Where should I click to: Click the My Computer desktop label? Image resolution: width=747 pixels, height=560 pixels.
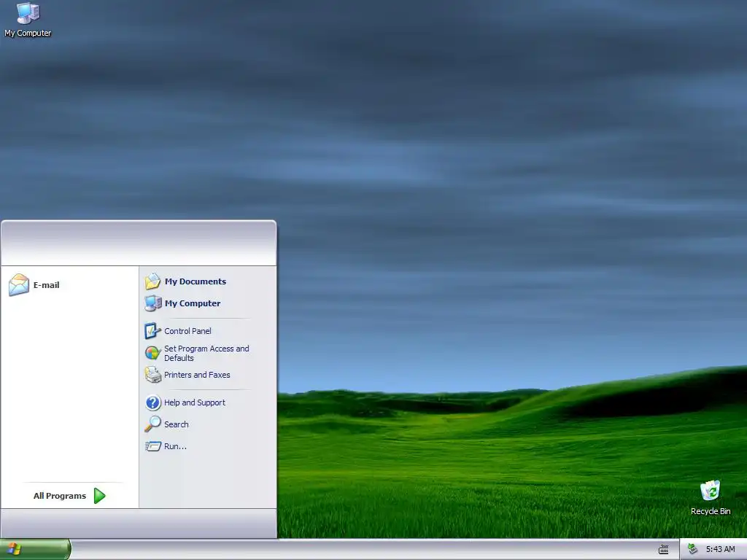point(28,33)
